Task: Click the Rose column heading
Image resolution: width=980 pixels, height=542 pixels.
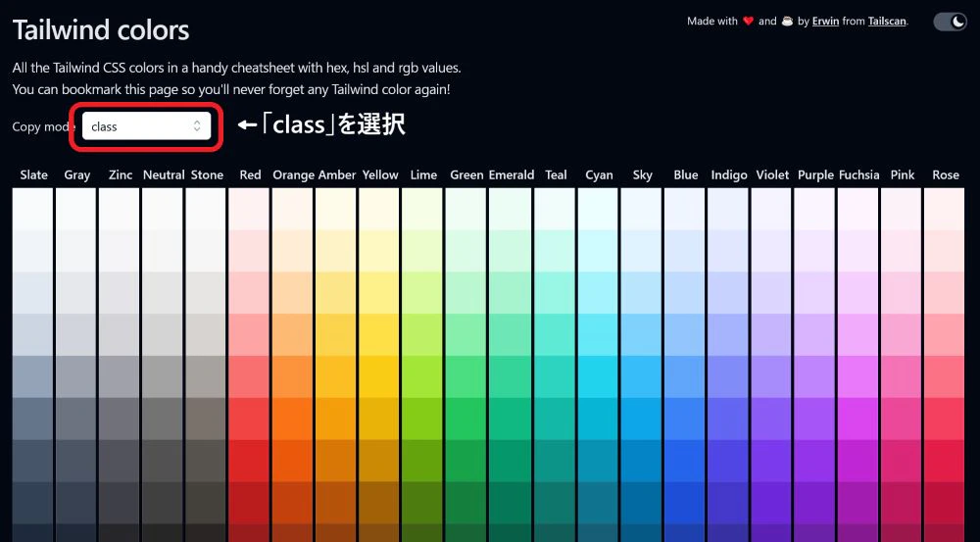Action: point(946,175)
